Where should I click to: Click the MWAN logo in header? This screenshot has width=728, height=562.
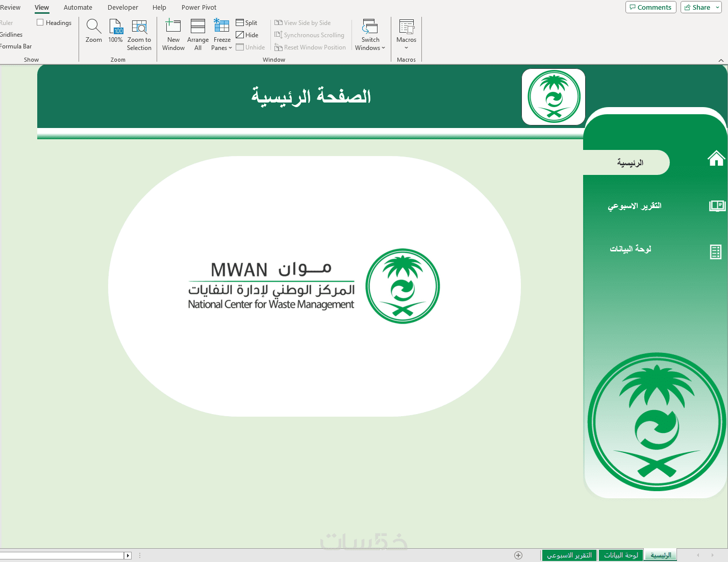(554, 97)
